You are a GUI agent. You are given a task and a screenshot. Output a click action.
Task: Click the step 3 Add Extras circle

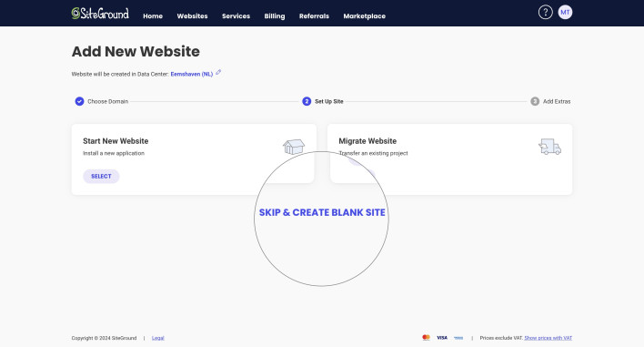tap(535, 101)
